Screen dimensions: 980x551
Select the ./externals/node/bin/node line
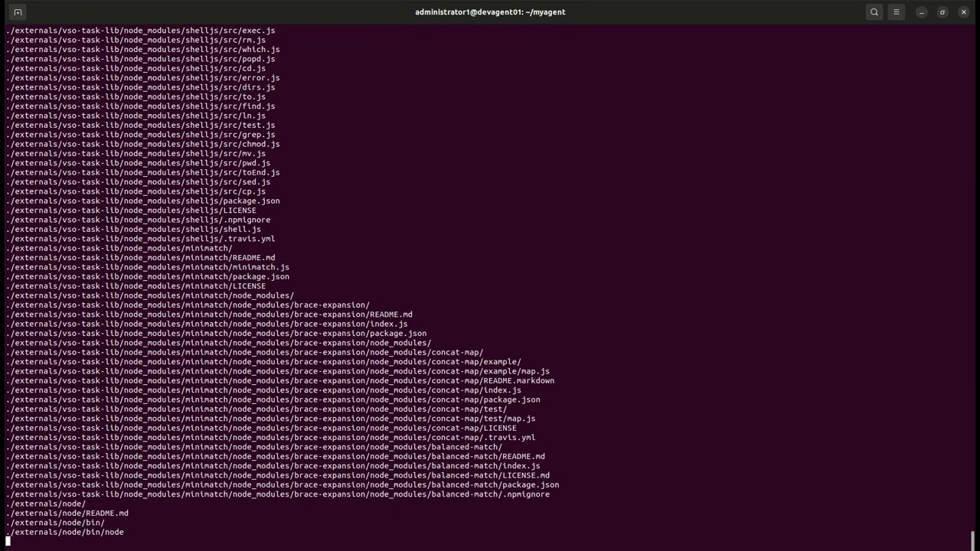[x=65, y=532]
